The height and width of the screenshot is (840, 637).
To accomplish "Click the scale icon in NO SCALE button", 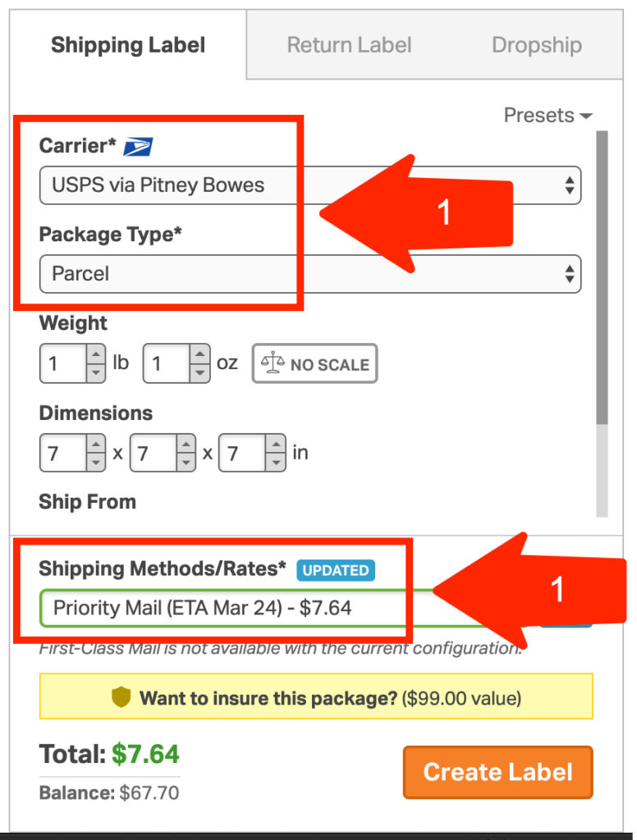I will (x=273, y=363).
